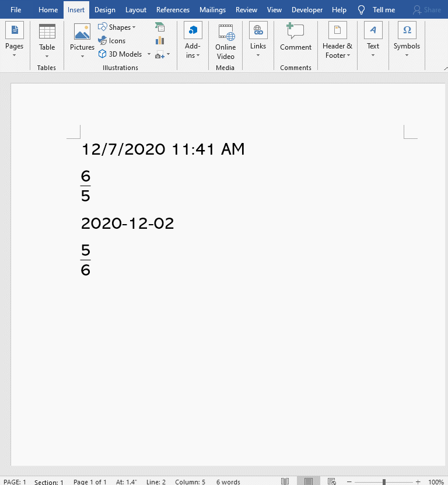This screenshot has height=485, width=448.
Task: Click the Page 1 of 1 indicator
Action: pos(90,481)
